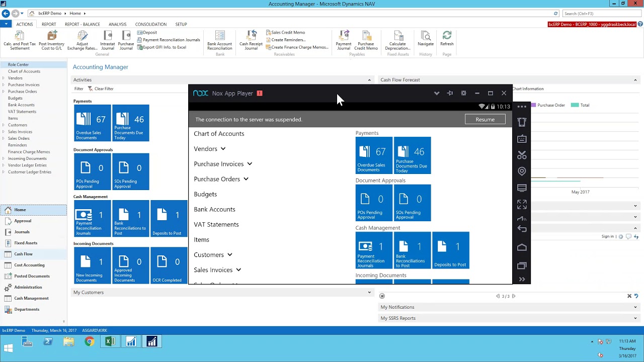Click Nox sidebar scissors screenshot icon

coord(522,155)
